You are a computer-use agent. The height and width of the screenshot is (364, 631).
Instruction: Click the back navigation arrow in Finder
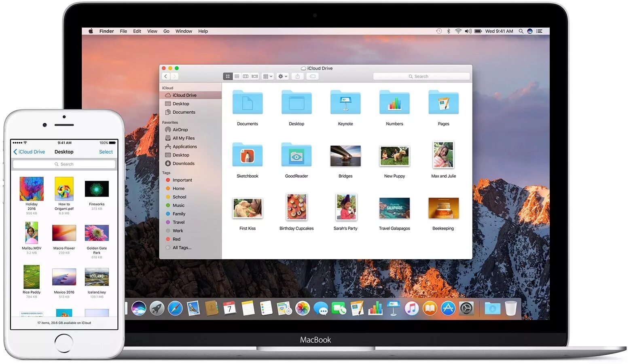(x=166, y=76)
